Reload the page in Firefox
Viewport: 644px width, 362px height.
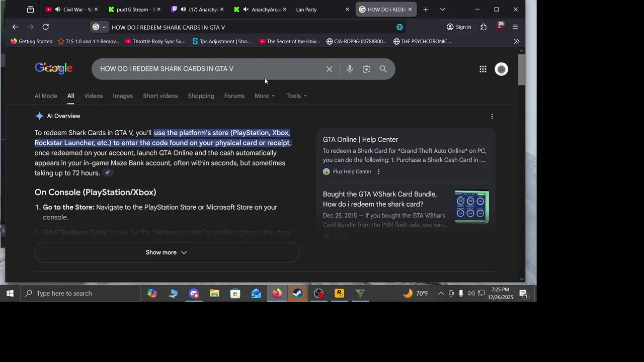pyautogui.click(x=46, y=27)
